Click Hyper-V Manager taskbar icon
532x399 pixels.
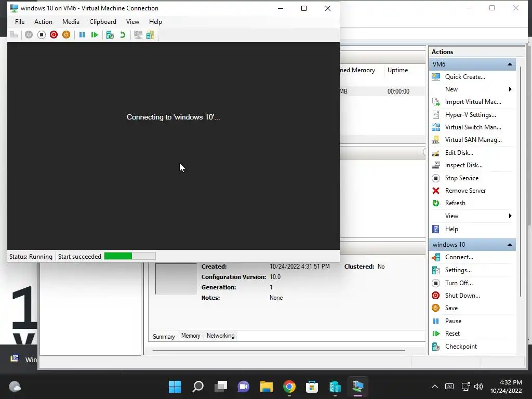pos(335,387)
